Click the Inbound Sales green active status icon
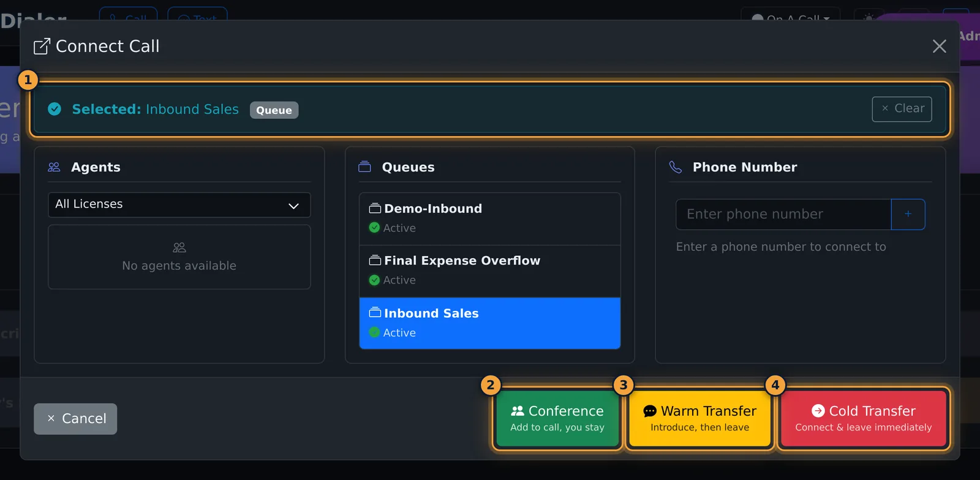 pos(374,332)
